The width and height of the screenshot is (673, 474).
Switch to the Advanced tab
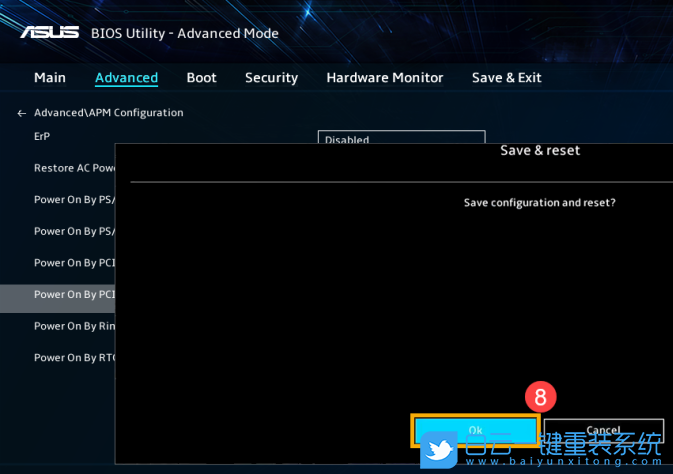click(126, 78)
